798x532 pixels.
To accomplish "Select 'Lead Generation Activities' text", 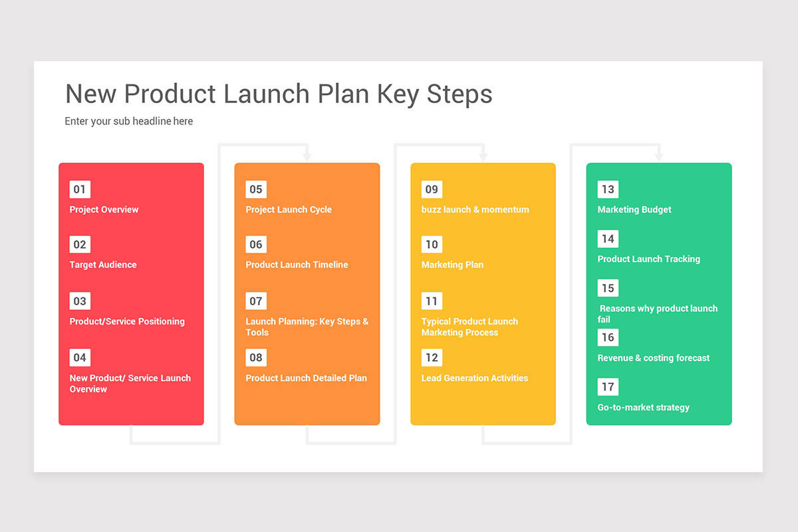I will click(475, 378).
